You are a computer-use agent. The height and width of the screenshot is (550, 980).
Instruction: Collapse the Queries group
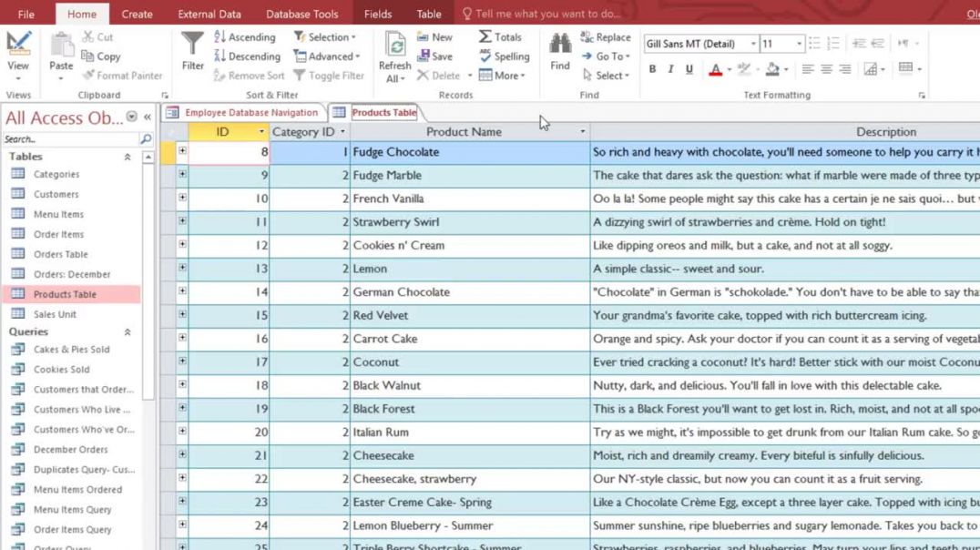point(128,331)
